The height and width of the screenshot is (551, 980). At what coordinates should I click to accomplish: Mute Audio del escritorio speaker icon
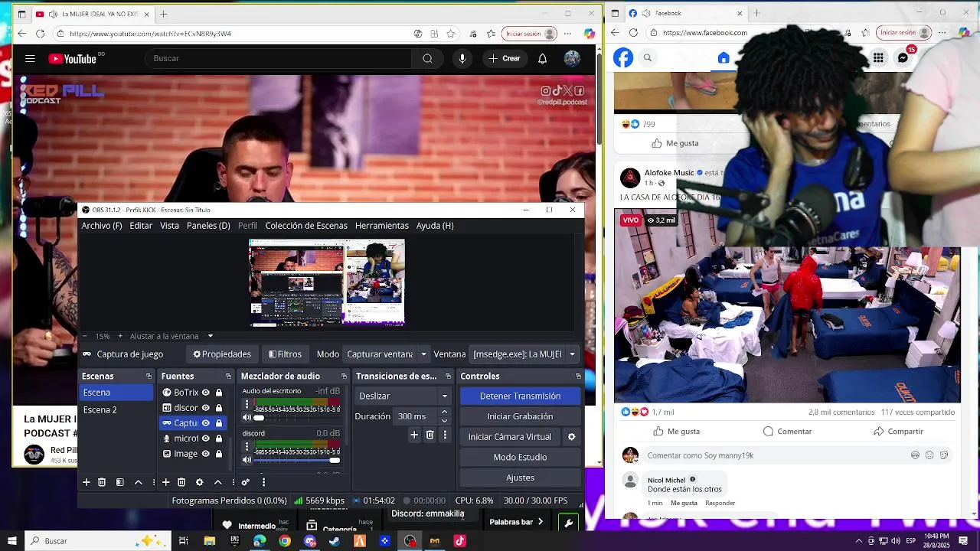point(247,418)
